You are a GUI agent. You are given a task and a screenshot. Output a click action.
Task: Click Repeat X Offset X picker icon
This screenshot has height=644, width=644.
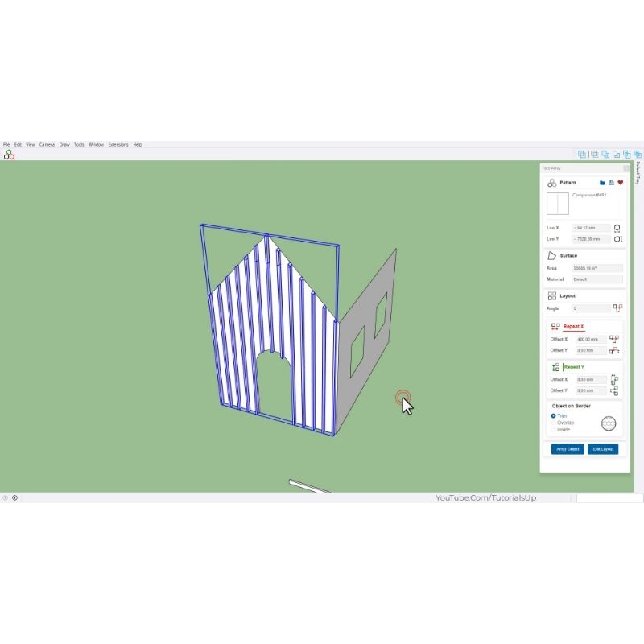click(x=614, y=339)
